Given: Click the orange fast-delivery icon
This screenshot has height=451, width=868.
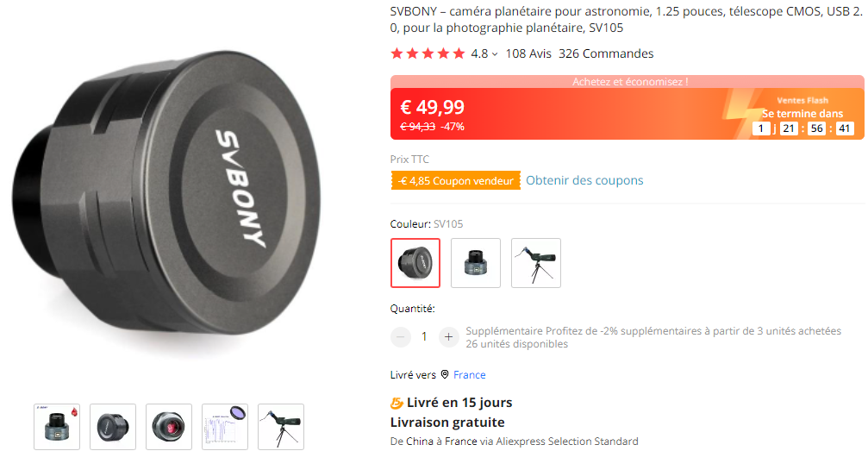Looking at the screenshot, I should point(397,403).
